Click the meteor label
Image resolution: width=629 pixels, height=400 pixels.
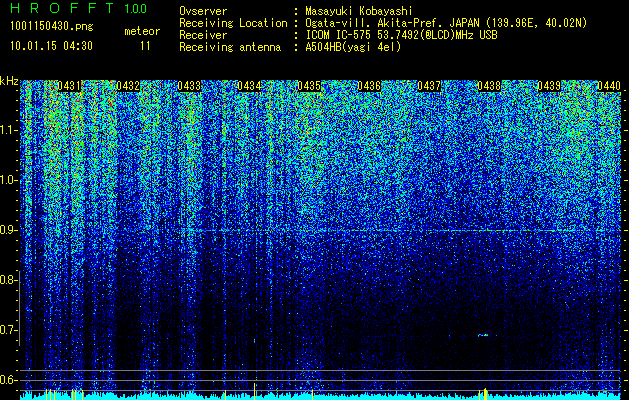click(x=142, y=31)
